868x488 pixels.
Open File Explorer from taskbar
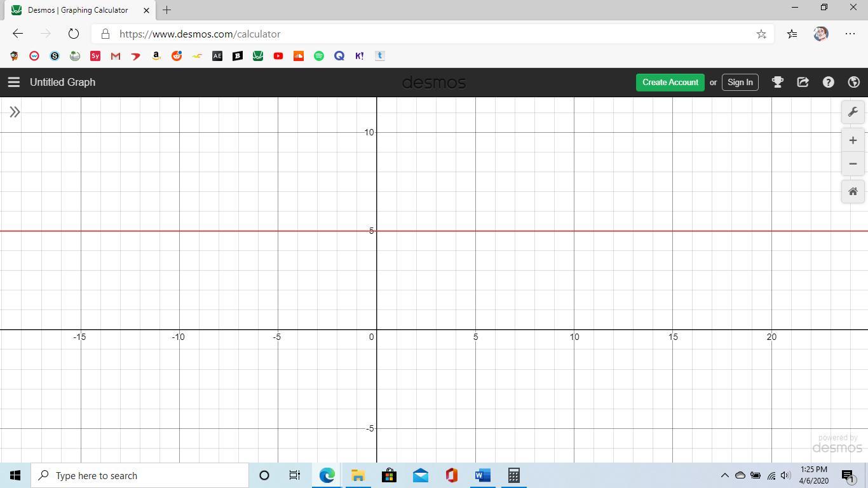tap(358, 475)
